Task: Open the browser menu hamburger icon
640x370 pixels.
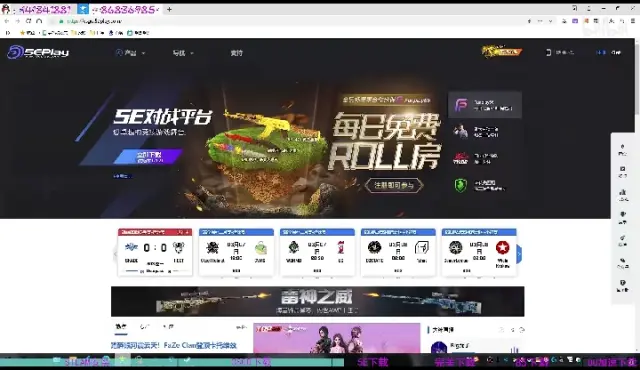Action: pos(633,21)
